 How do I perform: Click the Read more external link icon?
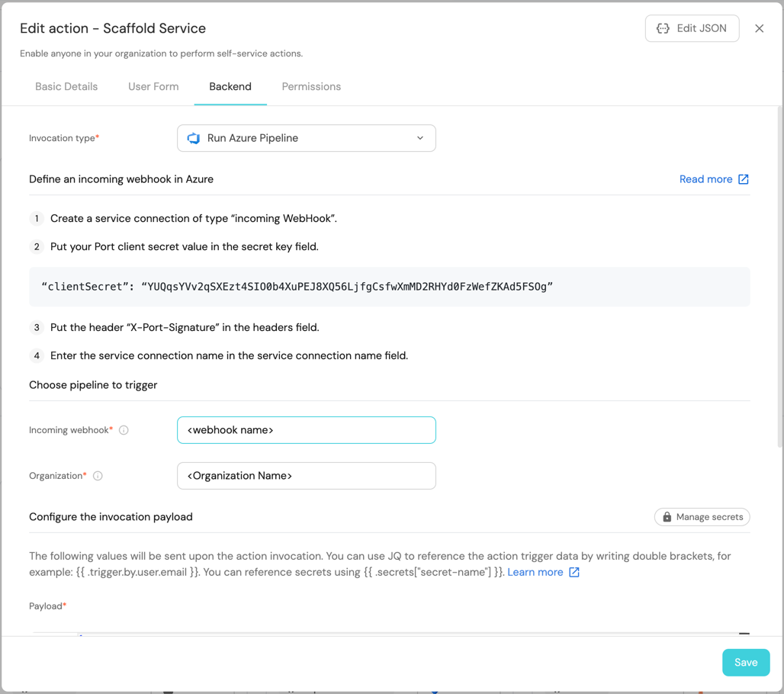click(744, 179)
